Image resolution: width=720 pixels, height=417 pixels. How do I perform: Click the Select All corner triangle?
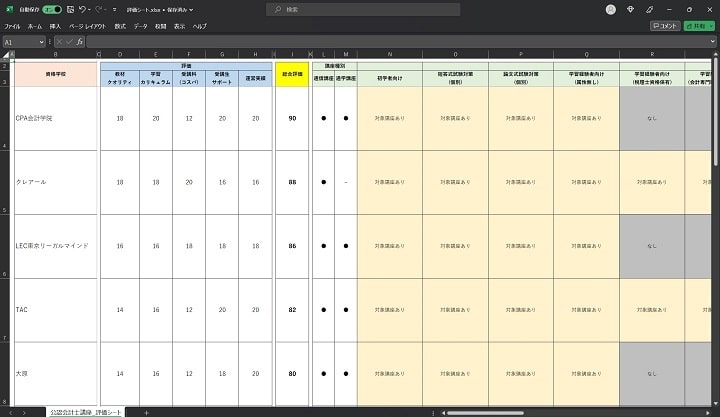click(x=7, y=54)
